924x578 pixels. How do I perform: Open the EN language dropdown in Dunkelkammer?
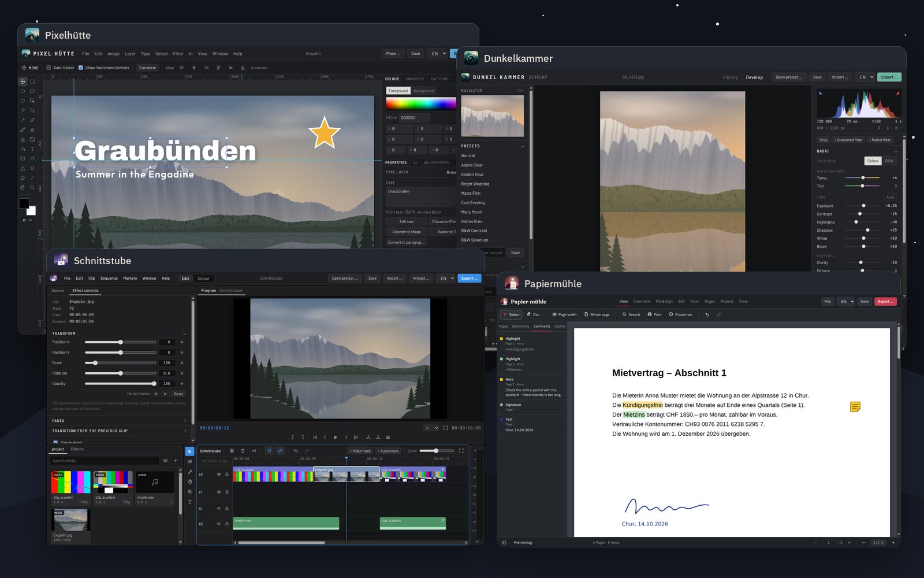pyautogui.click(x=865, y=77)
